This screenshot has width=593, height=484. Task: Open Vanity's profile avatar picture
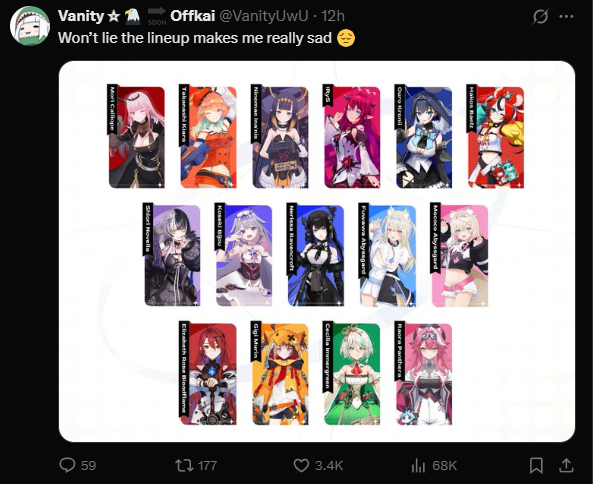pos(29,26)
